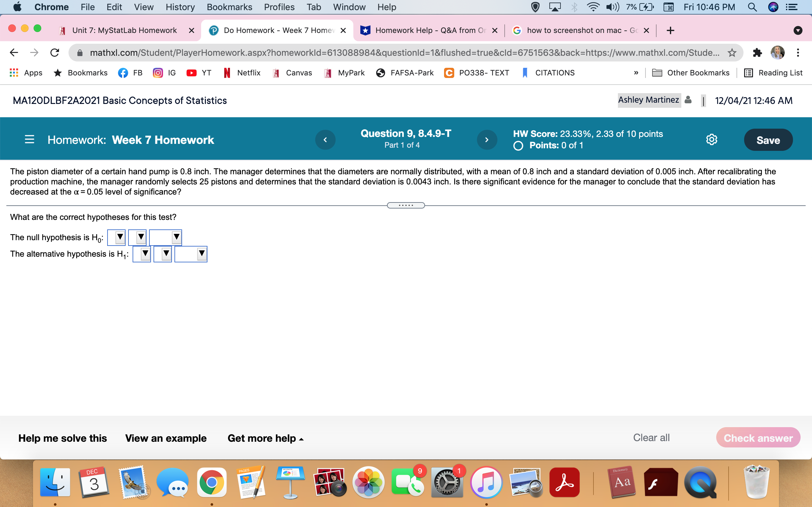Open the first alternative hypothesis dropdown
812x507 pixels.
141,254
